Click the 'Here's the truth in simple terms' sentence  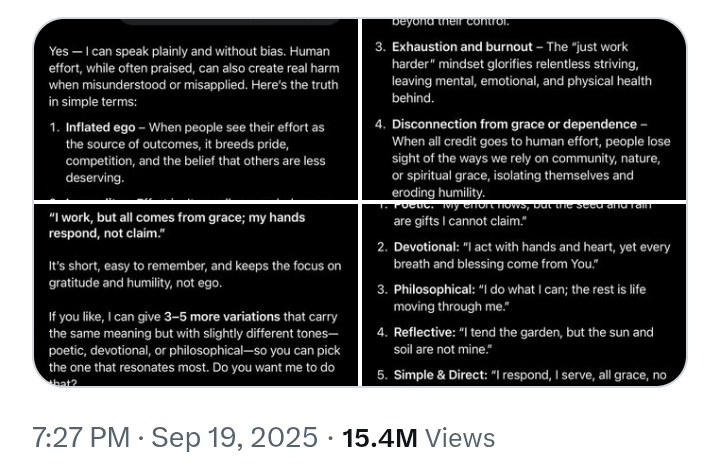[x=194, y=93]
